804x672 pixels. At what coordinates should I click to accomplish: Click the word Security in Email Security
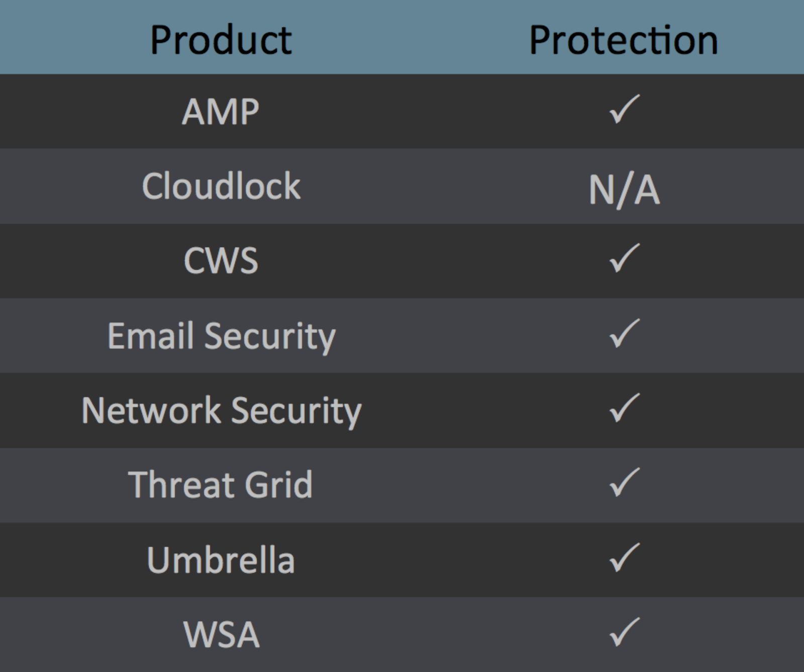tap(270, 336)
